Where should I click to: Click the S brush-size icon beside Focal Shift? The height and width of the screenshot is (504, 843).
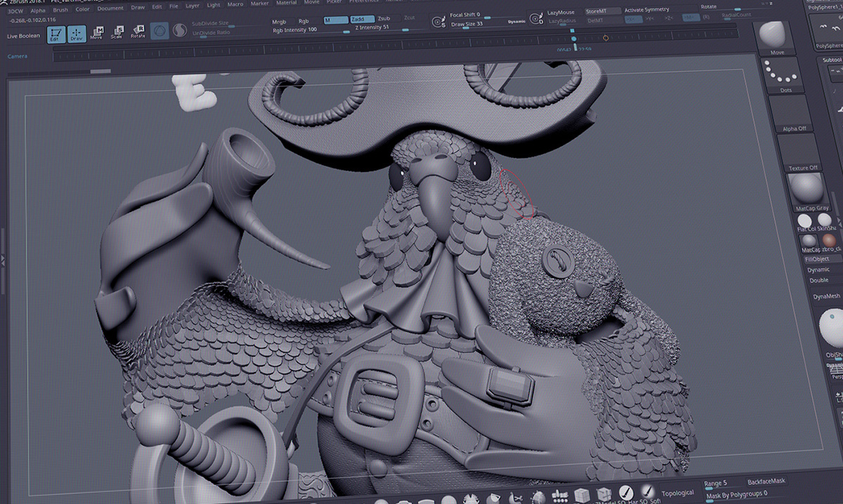(x=439, y=22)
